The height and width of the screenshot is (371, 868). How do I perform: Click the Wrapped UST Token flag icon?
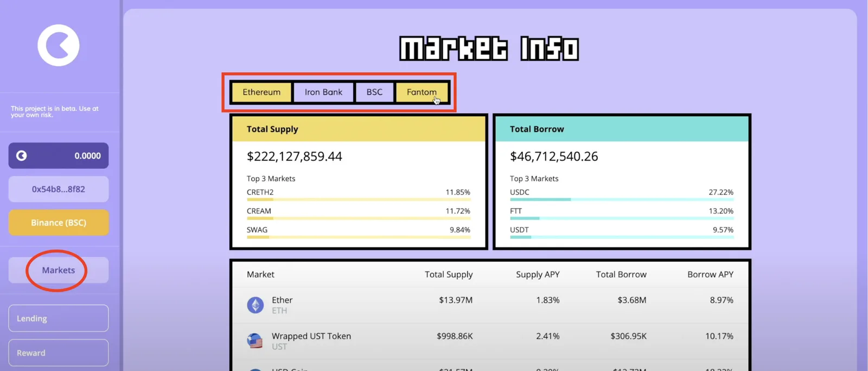click(x=255, y=341)
